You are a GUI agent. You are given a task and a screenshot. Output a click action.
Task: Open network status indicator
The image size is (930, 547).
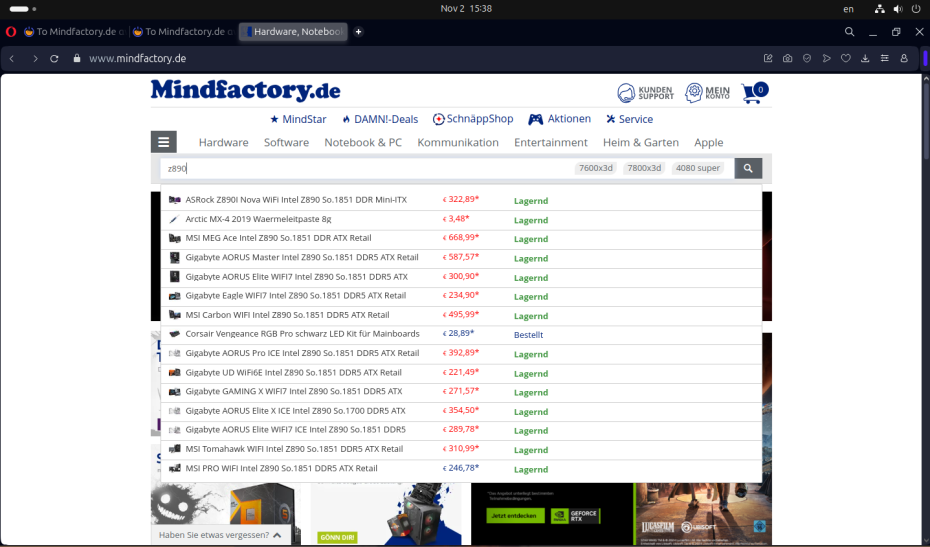pos(880,9)
